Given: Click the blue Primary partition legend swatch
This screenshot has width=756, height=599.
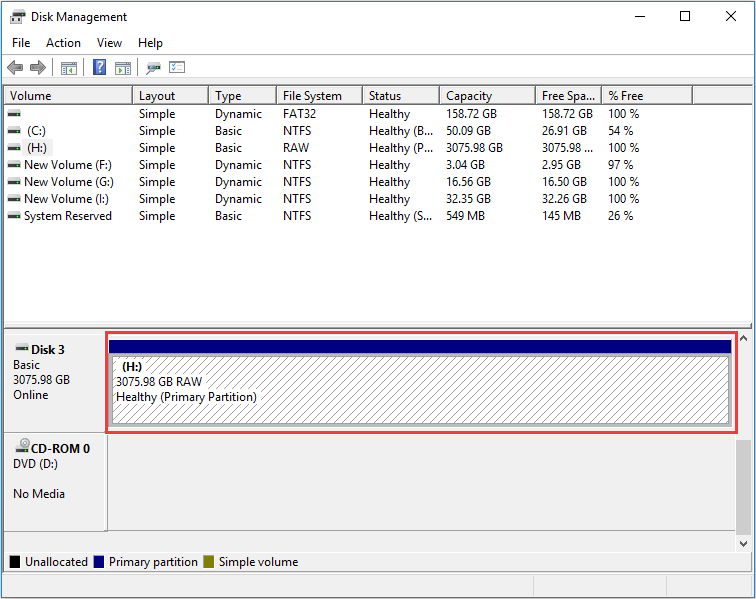Looking at the screenshot, I should coord(99,562).
